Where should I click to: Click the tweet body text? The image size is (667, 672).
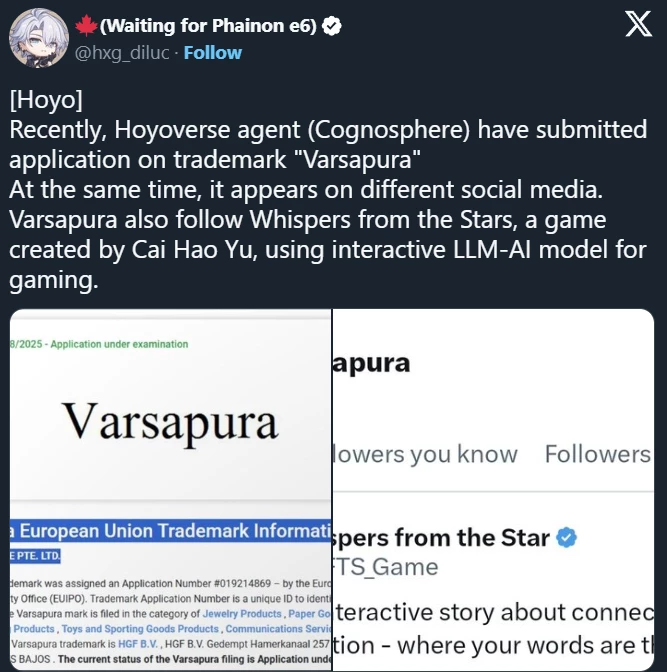(328, 189)
